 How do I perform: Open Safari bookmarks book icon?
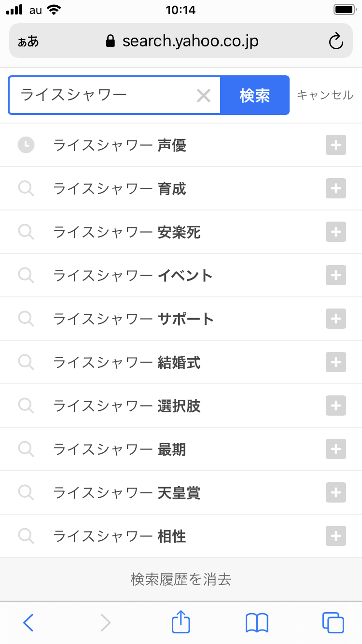pos(257,622)
